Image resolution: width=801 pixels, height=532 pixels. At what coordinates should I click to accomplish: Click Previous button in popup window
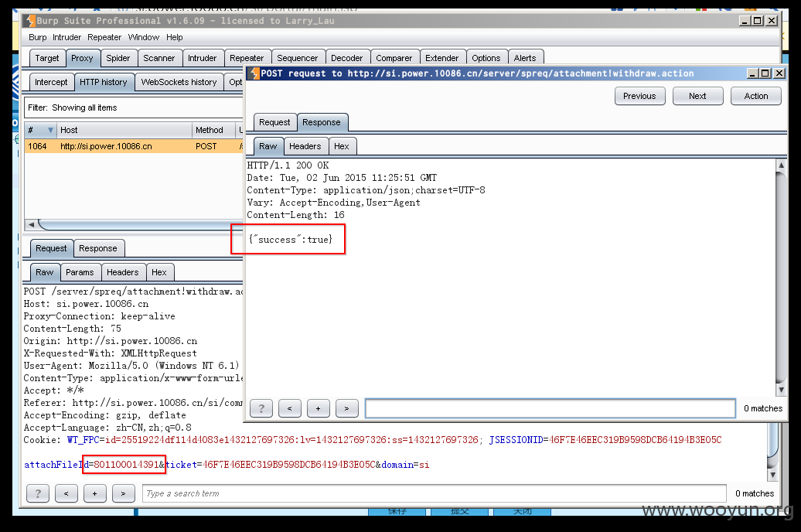[x=639, y=96]
